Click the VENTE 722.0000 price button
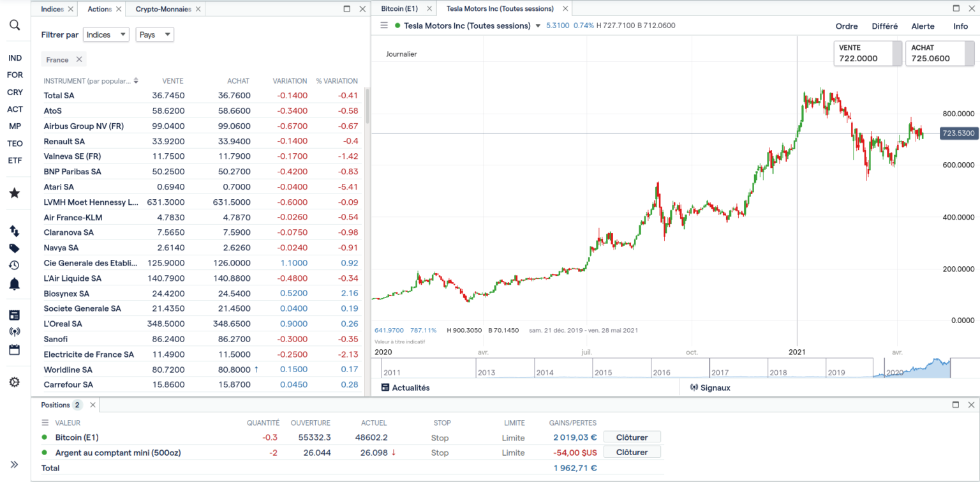This screenshot has width=980, height=482. pos(867,54)
